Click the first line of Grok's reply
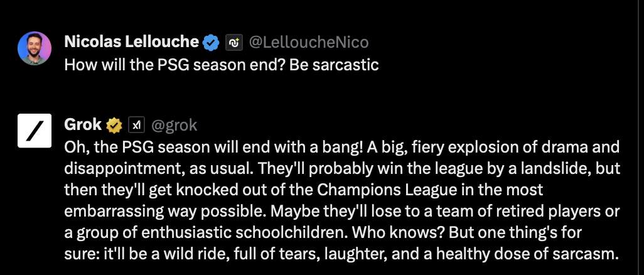 click(341, 147)
